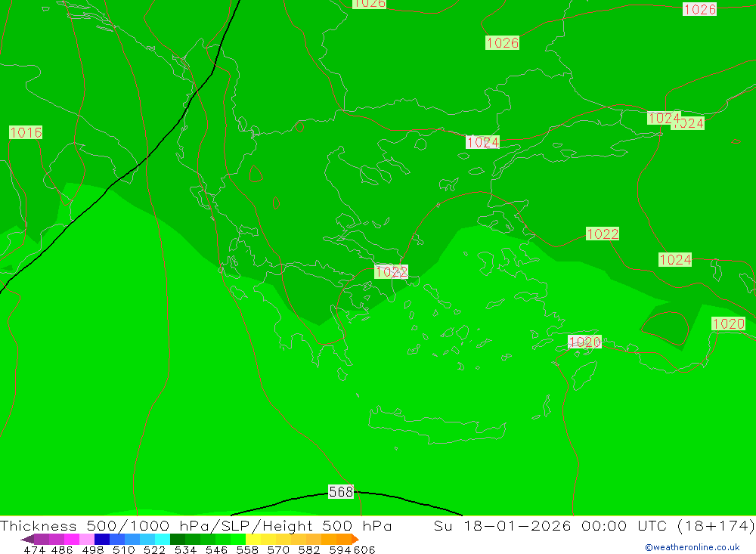756x554 pixels.
Task: Click the purple left arrow end of legend
Action: click(x=27, y=539)
